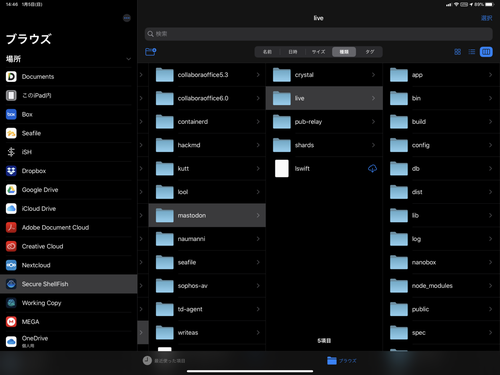500x375 pixels.
Task: Select the Box location in sidebar
Action: (x=68, y=114)
